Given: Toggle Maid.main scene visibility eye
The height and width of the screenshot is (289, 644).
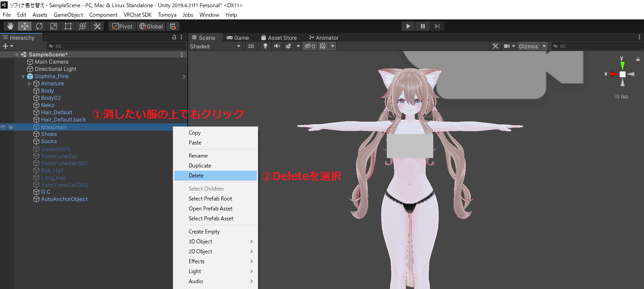Looking at the screenshot, I should [x=3, y=127].
